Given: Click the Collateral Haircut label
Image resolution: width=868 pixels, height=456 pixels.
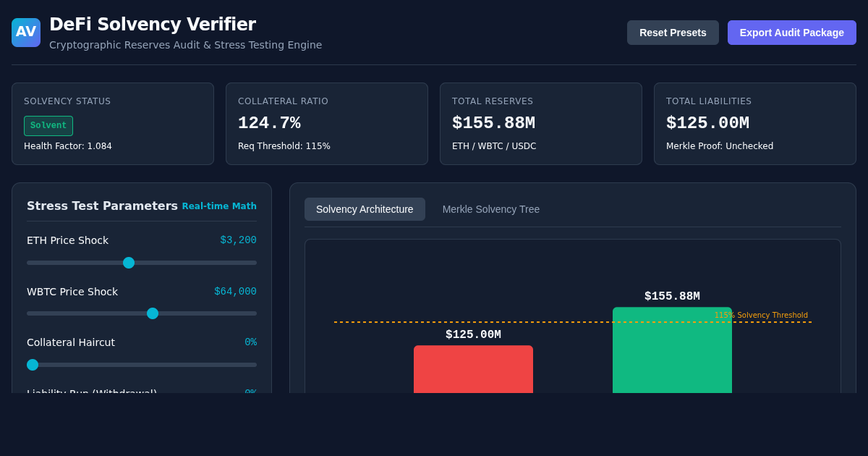Looking at the screenshot, I should [x=71, y=342].
